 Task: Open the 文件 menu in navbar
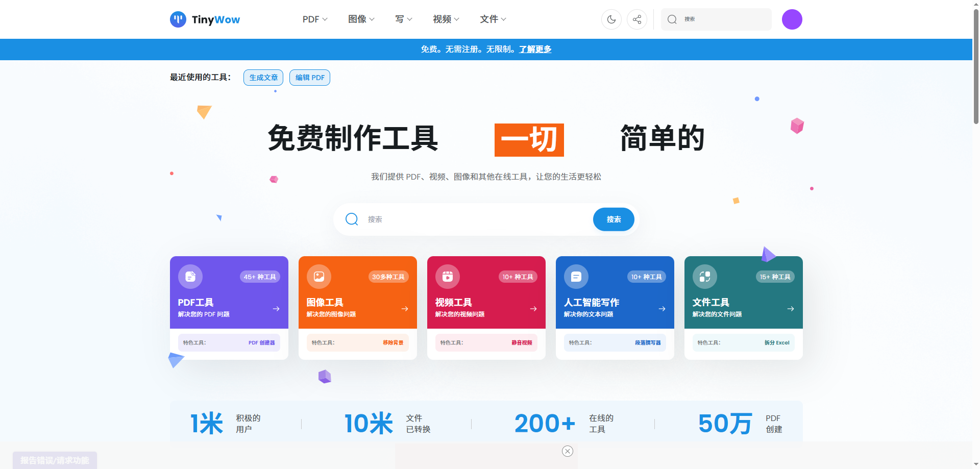493,19
